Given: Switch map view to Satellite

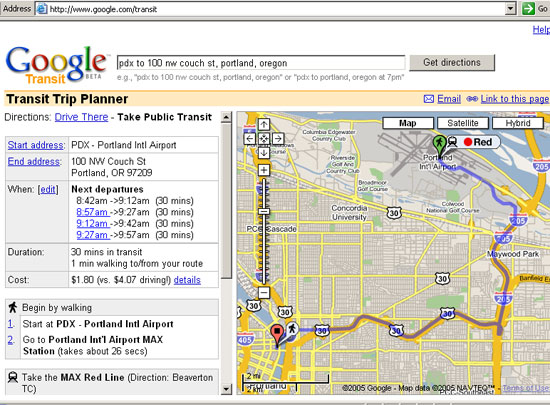Looking at the screenshot, I should coord(463,123).
